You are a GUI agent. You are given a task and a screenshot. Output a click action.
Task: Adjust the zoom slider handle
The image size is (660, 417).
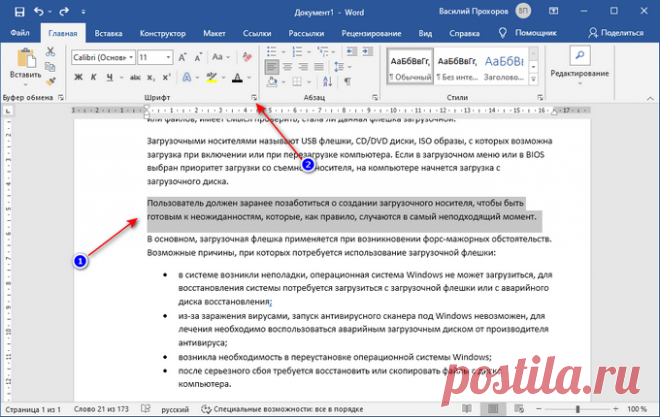(x=578, y=409)
